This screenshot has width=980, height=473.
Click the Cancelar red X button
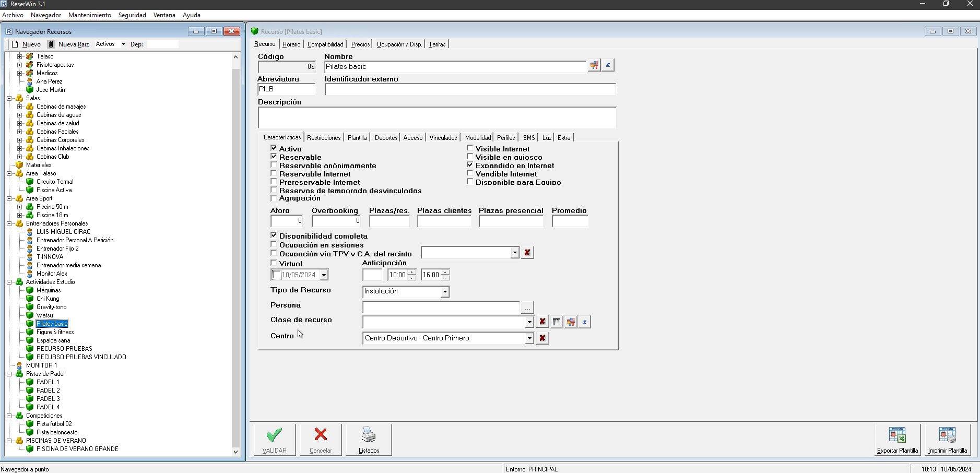(x=321, y=440)
